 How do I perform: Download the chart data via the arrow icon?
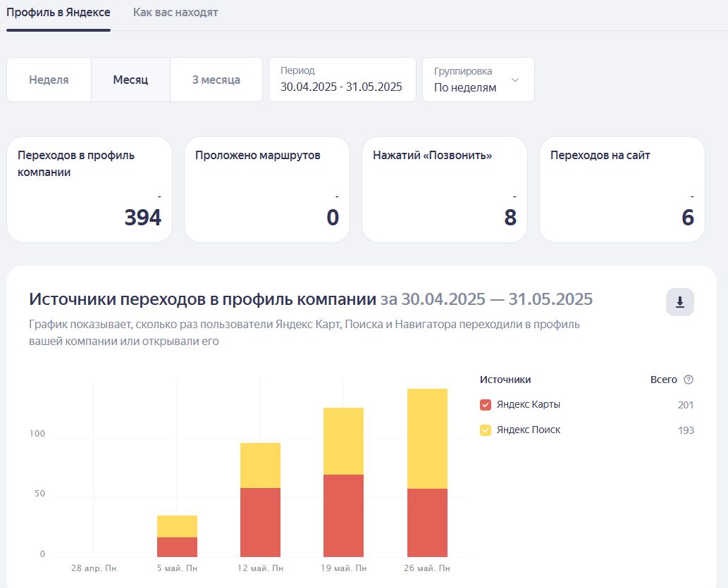point(679,302)
